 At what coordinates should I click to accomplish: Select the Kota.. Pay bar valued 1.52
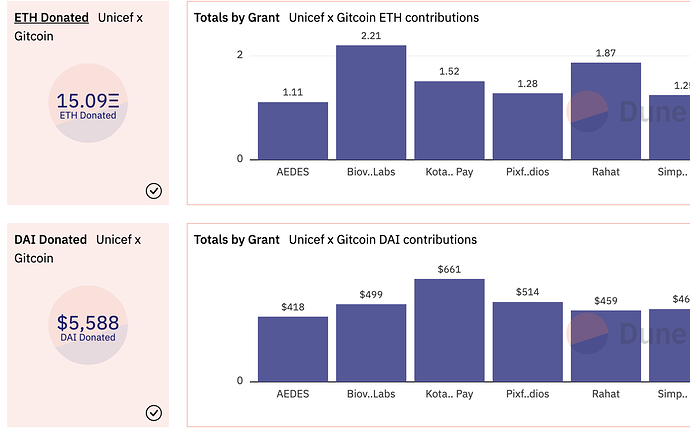(449, 120)
